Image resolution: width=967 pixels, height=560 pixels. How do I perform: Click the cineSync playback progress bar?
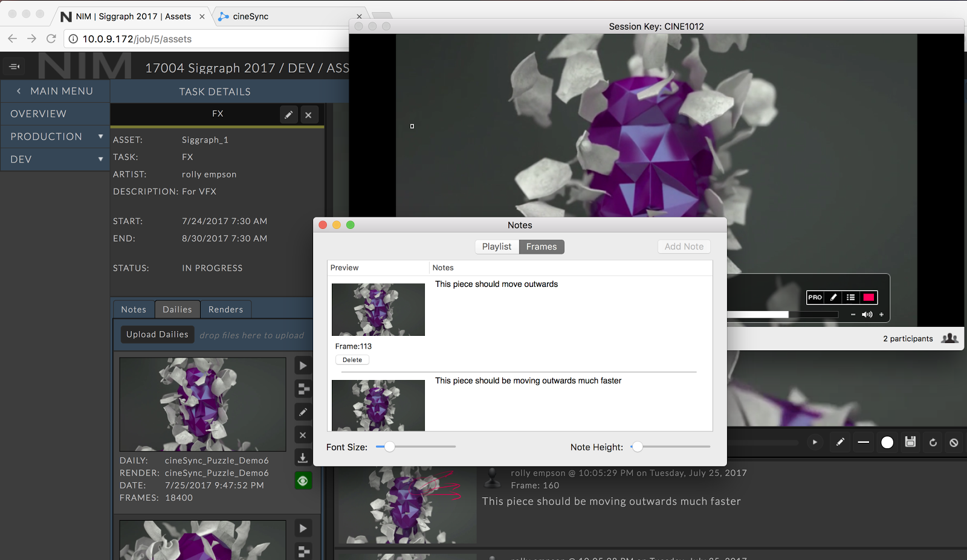coord(783,315)
